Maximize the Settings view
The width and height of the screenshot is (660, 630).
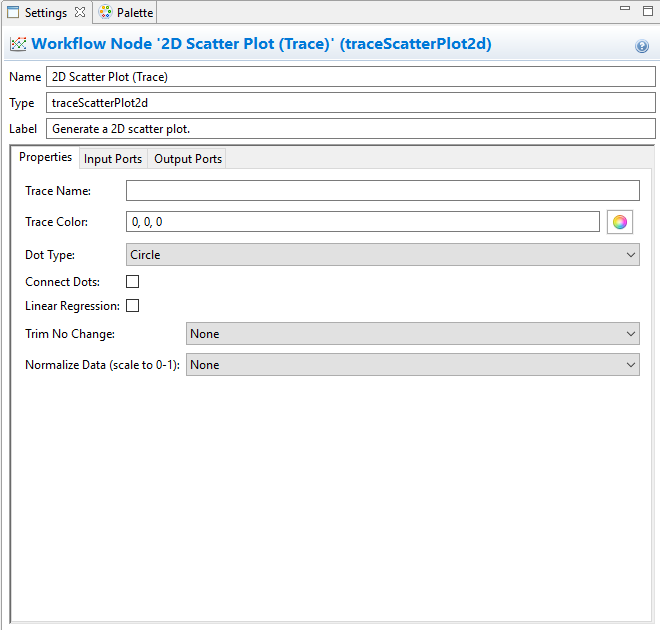(x=648, y=11)
